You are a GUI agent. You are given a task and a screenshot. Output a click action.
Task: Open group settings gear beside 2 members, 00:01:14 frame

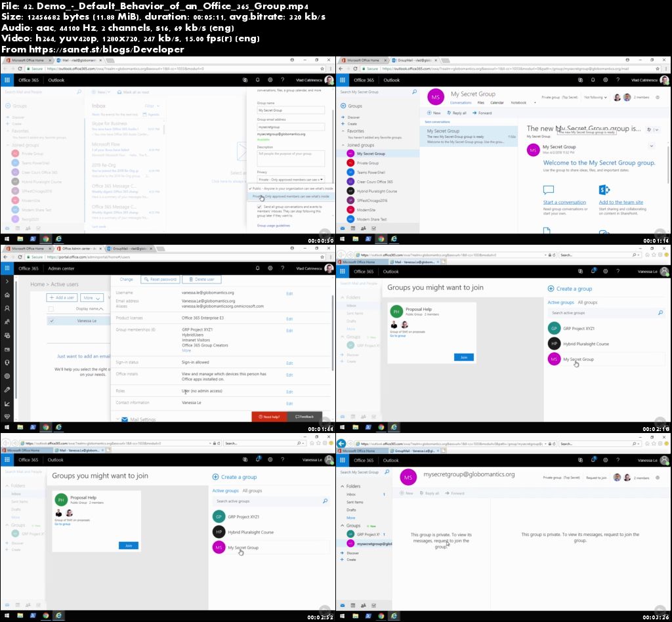coord(658,97)
